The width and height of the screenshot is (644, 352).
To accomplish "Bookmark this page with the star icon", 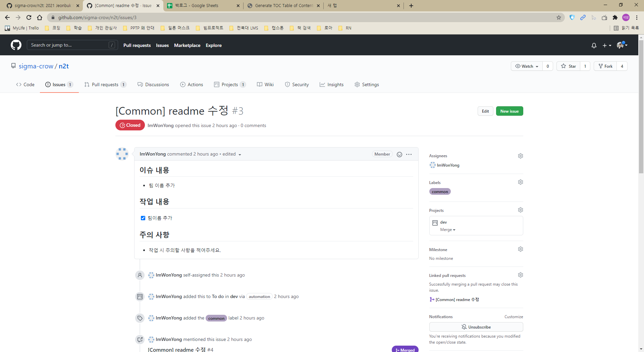I will 559,17.
